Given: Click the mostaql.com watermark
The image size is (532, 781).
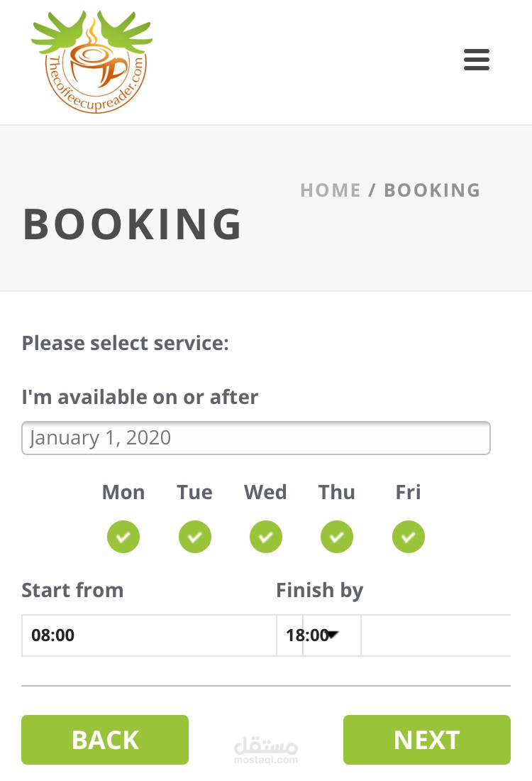Looking at the screenshot, I should pos(266,750).
